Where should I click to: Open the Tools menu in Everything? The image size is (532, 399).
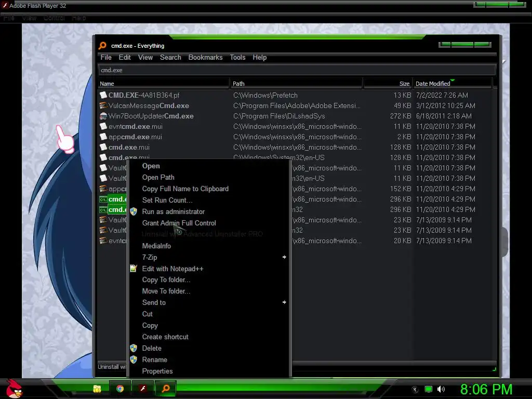point(237,57)
